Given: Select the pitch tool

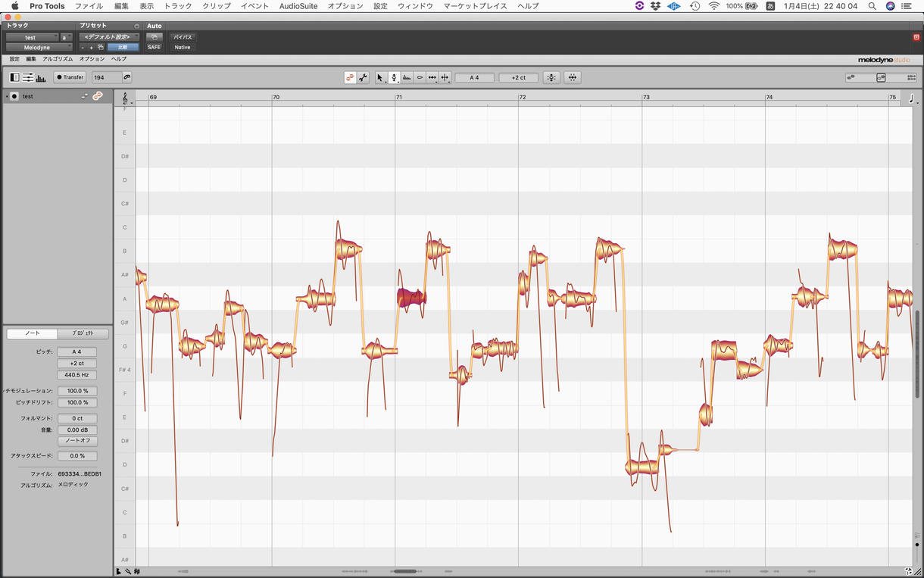Looking at the screenshot, I should pyautogui.click(x=394, y=77).
